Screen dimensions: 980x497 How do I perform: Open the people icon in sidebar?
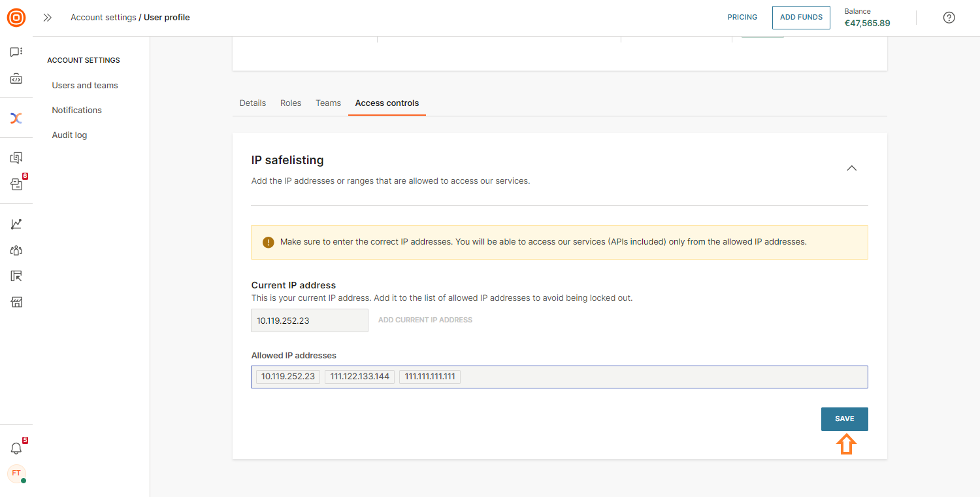click(x=16, y=250)
